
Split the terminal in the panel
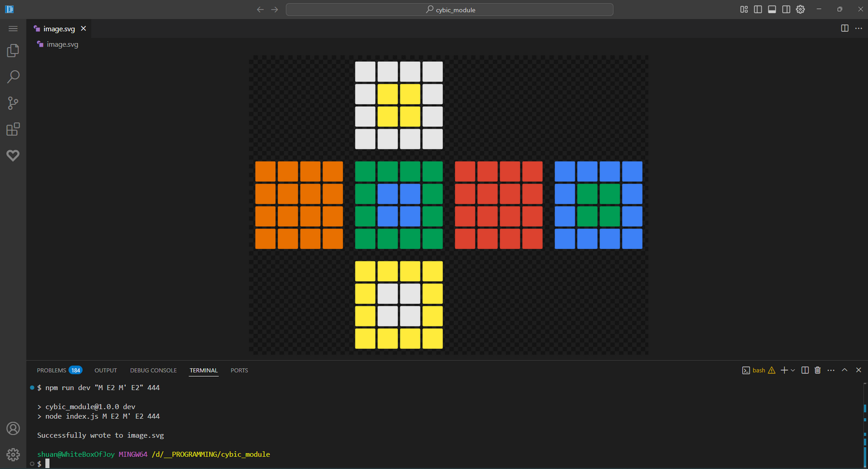click(x=805, y=370)
